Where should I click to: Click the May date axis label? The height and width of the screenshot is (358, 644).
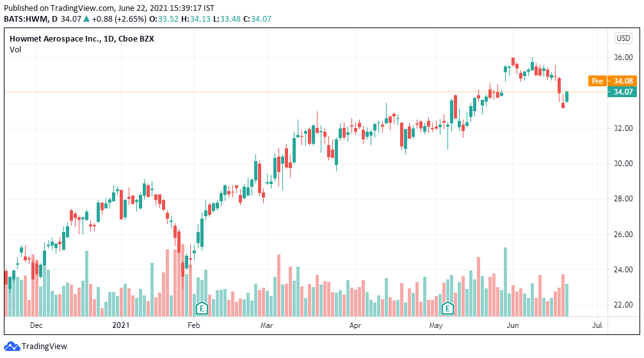coord(436,325)
